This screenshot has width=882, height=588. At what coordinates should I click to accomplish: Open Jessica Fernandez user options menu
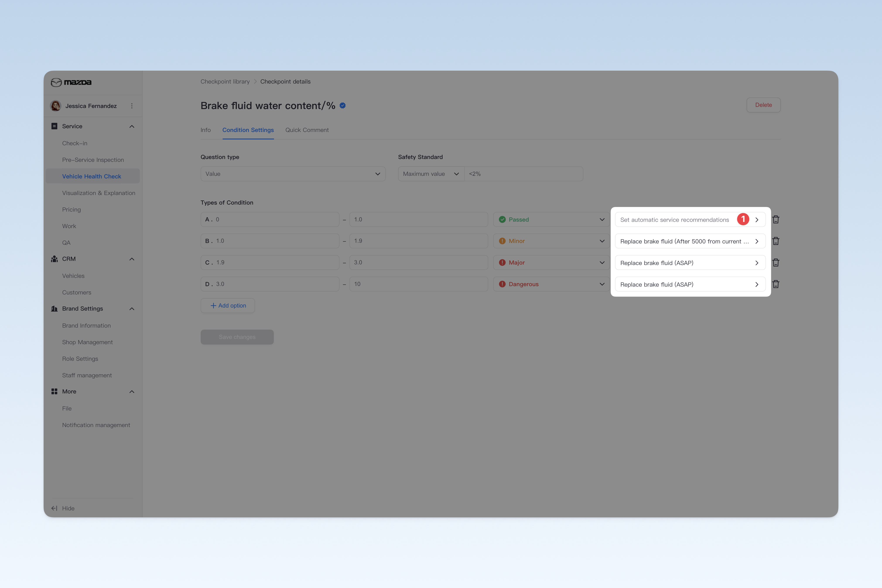click(132, 106)
